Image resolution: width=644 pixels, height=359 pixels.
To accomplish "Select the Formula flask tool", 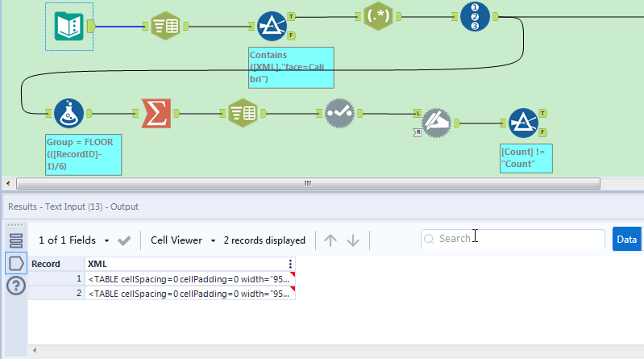I will tap(69, 114).
